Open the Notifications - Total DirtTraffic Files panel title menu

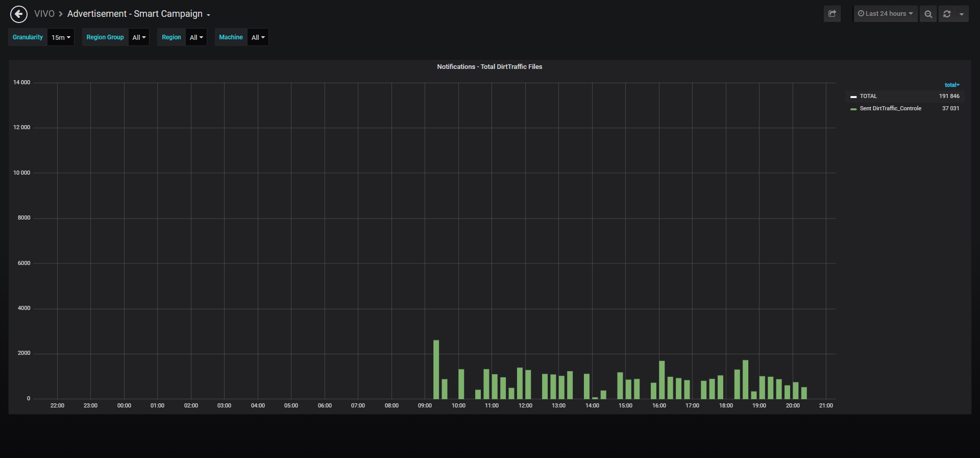coord(489,67)
